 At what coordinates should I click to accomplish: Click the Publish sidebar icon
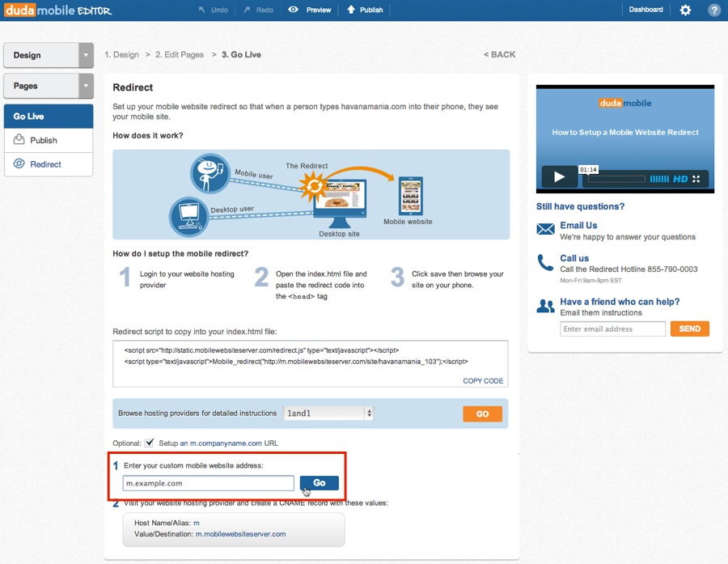(x=19, y=139)
